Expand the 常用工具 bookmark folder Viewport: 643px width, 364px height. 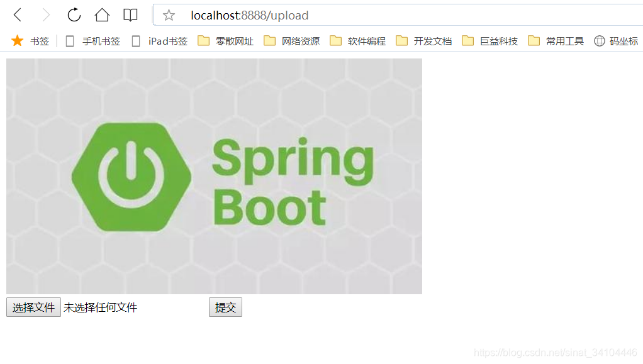pos(556,41)
